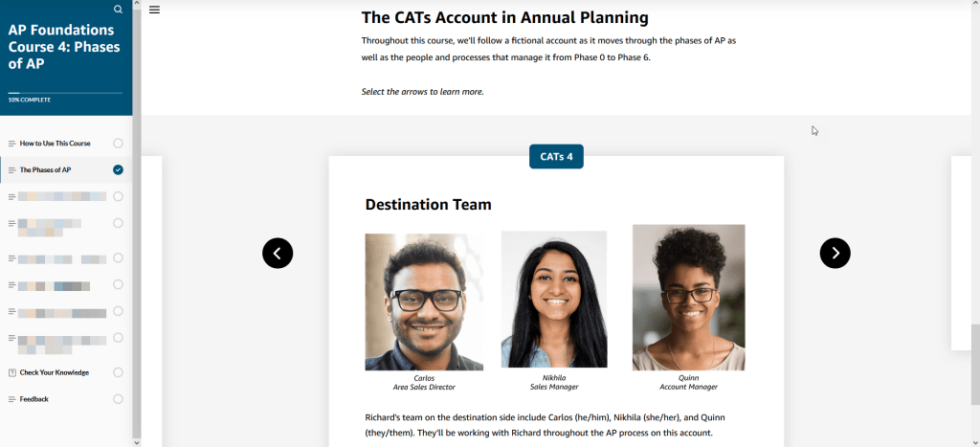The image size is (980, 447).
Task: Click the quiz icon beside Check Your Knowledge
Action: tap(11, 372)
